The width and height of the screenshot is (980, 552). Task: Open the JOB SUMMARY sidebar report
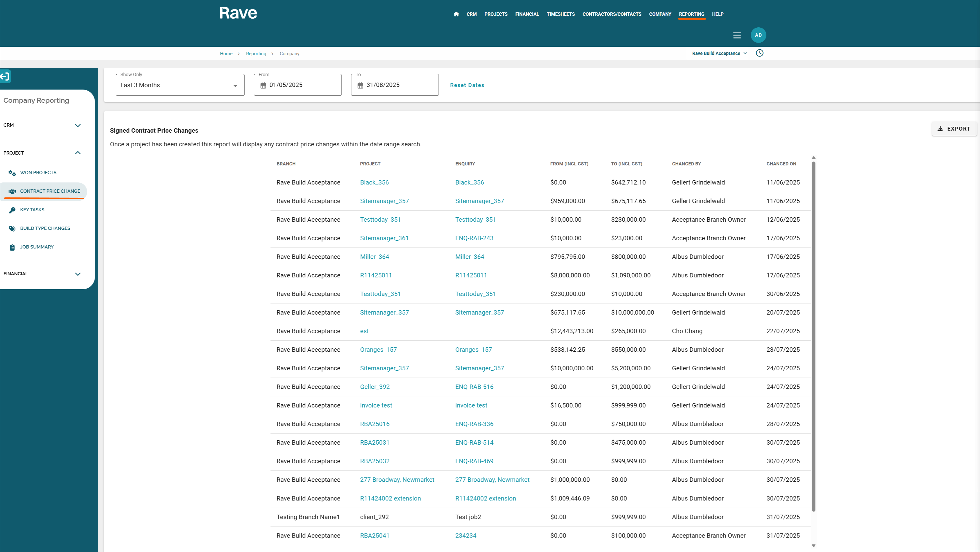[36, 247]
